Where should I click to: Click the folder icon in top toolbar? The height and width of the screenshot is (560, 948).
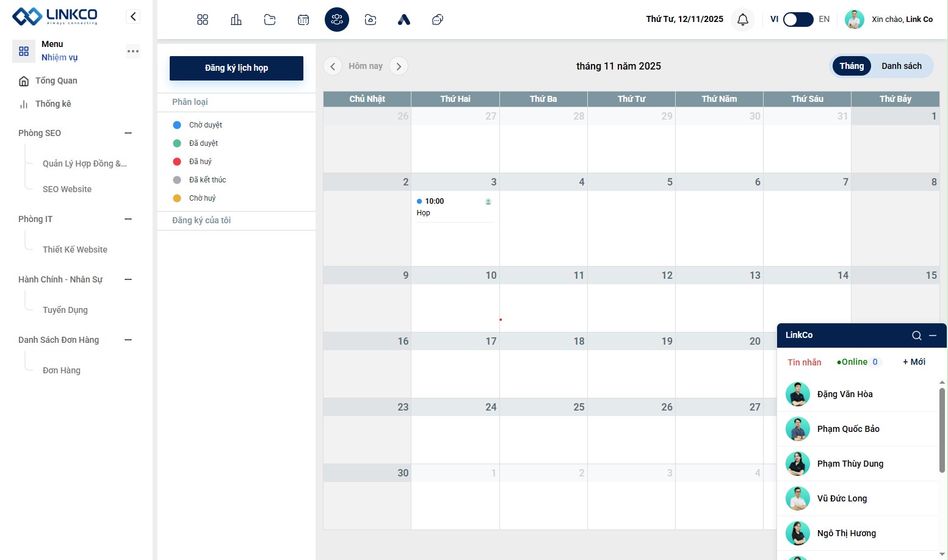point(270,20)
